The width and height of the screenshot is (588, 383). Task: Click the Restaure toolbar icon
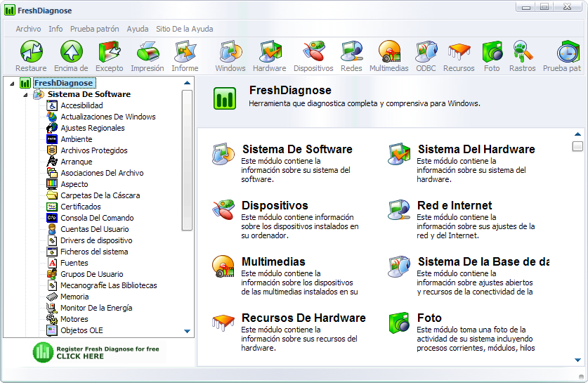tap(31, 56)
